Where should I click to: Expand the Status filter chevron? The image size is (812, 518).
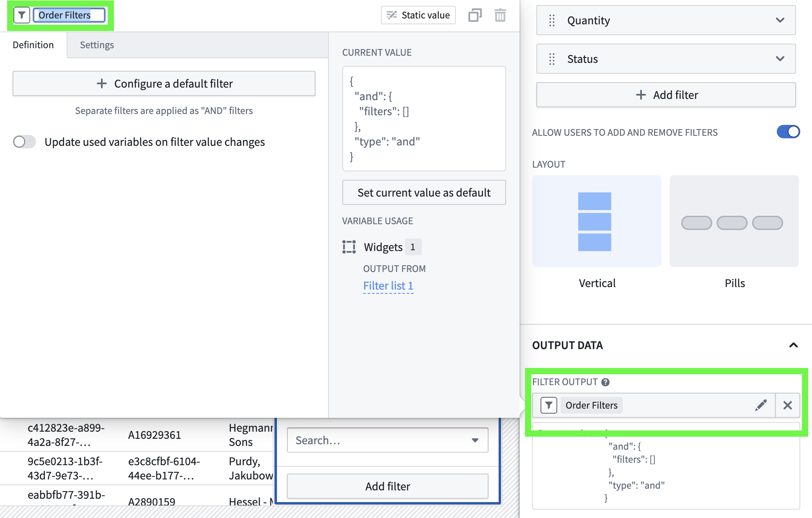tap(780, 59)
